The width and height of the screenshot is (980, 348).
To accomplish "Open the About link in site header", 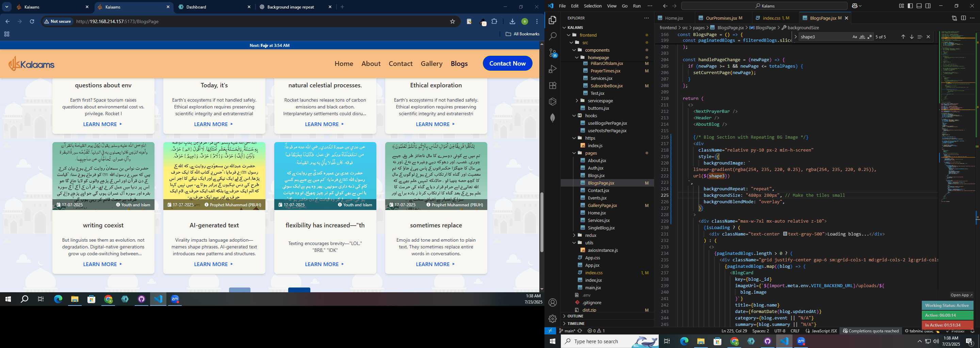I will pyautogui.click(x=371, y=64).
